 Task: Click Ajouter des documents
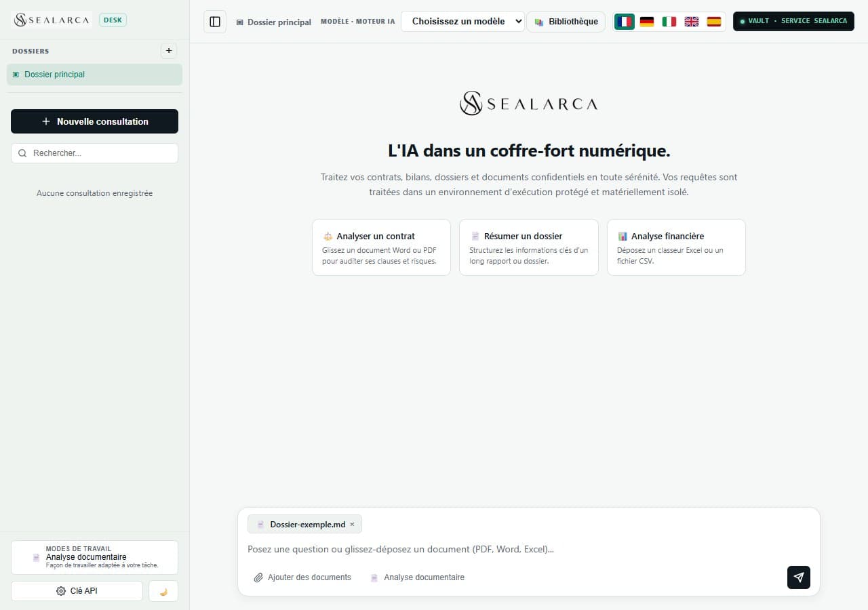[x=302, y=577]
